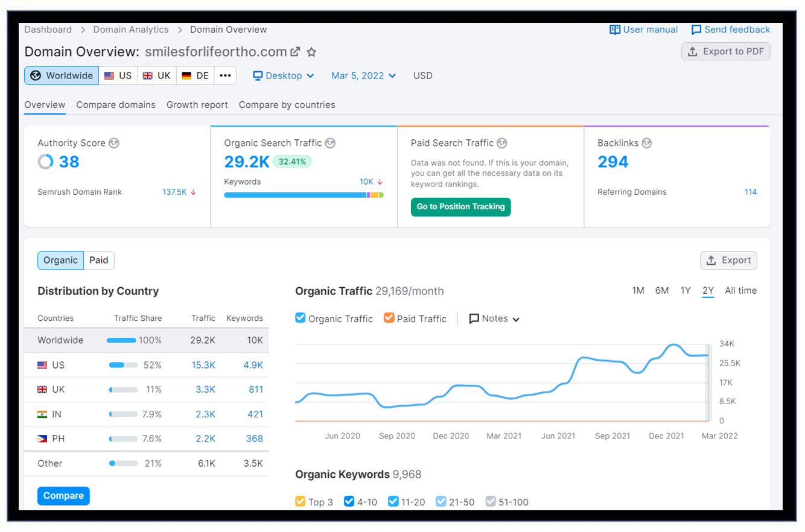
Task: Open the UK 811 keywords value
Action: coord(256,390)
